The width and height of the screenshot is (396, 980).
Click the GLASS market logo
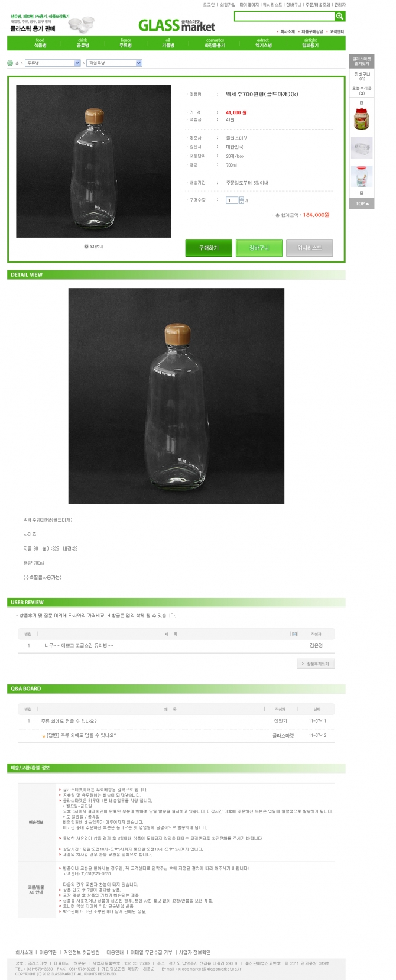176,25
